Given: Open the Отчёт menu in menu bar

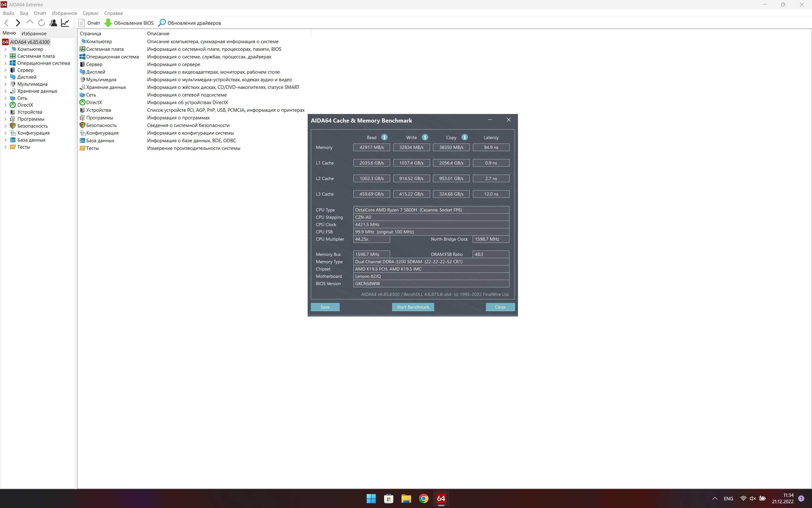Looking at the screenshot, I should pos(40,13).
